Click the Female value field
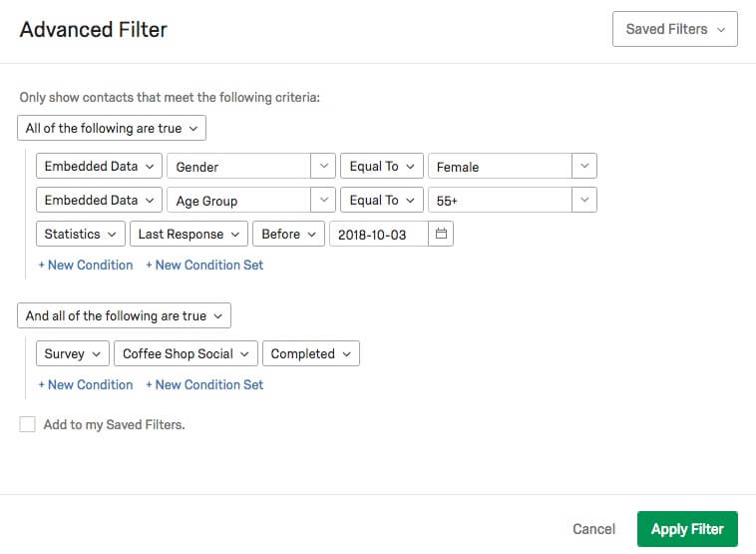 click(x=501, y=166)
